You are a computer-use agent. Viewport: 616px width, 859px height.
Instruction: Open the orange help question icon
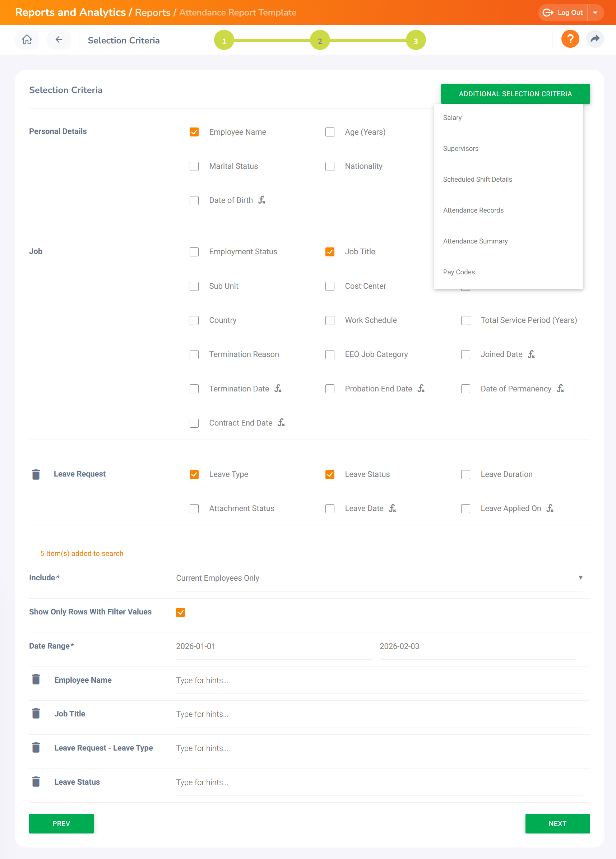570,39
